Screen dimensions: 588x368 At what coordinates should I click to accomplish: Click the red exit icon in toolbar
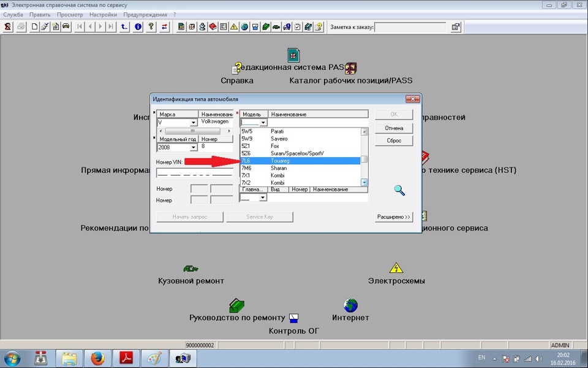pos(8,26)
